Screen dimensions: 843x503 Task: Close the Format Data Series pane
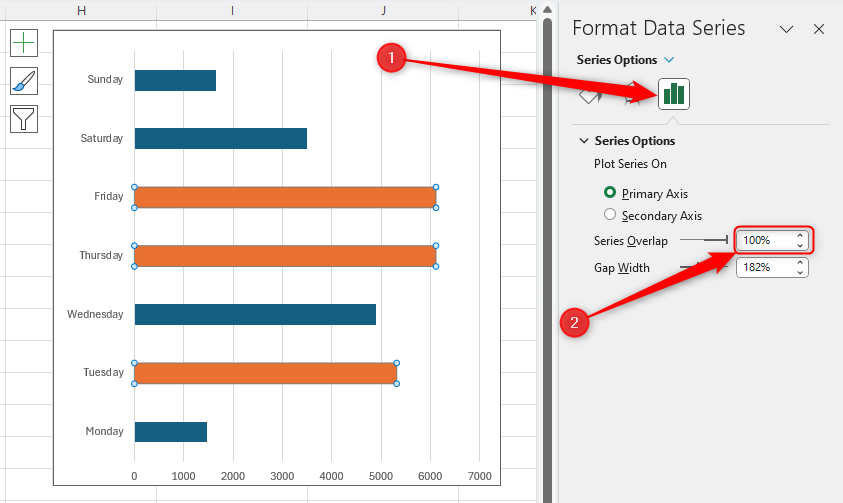coord(819,29)
